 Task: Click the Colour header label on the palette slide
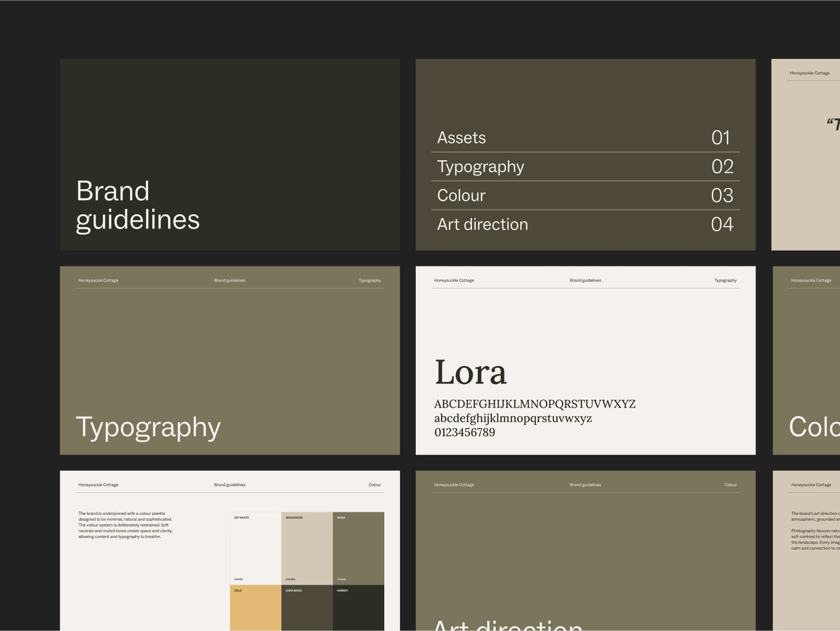click(375, 484)
